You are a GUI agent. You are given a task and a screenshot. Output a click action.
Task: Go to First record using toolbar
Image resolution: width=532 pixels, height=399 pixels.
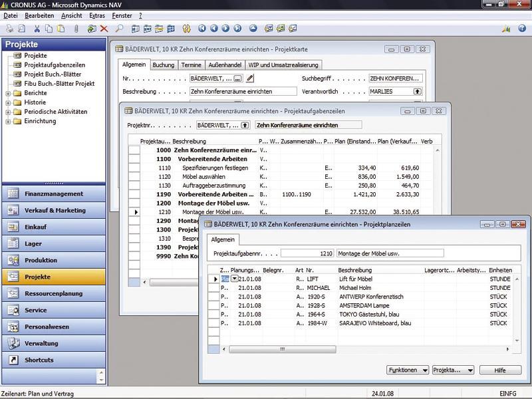202,29
